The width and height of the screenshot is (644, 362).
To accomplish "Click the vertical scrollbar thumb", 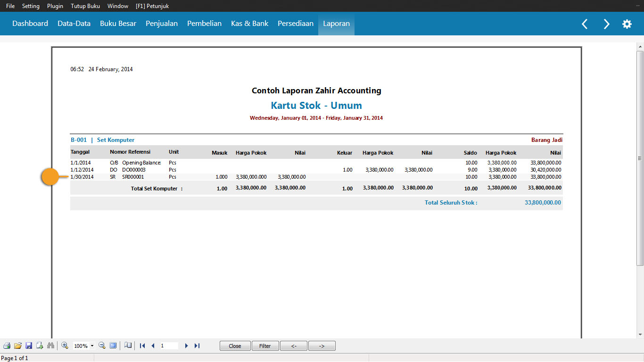I will [x=640, y=158].
